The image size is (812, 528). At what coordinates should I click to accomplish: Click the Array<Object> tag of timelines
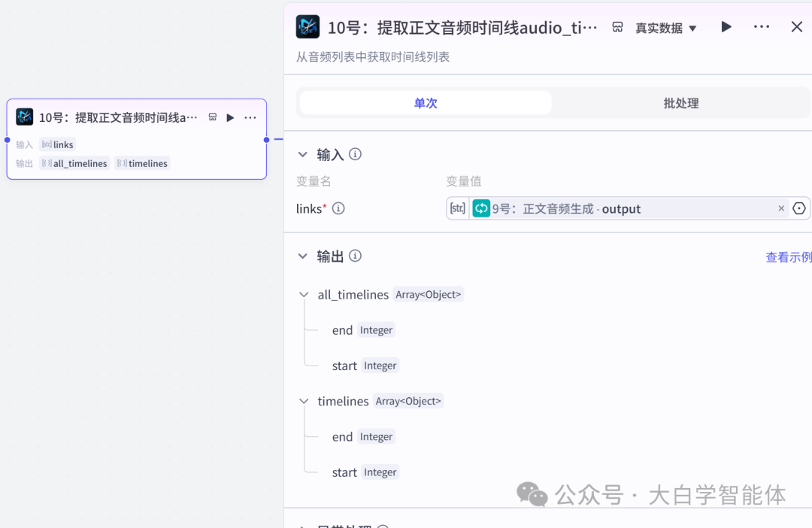(x=408, y=401)
